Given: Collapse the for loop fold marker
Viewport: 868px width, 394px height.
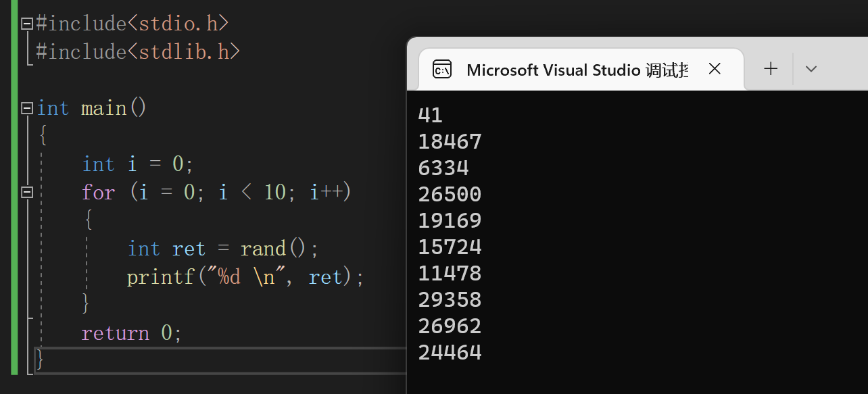Looking at the screenshot, I should click(27, 193).
